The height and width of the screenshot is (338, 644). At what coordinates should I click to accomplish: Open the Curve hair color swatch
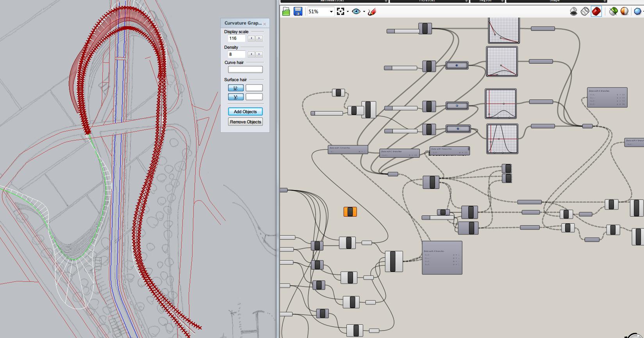point(245,69)
